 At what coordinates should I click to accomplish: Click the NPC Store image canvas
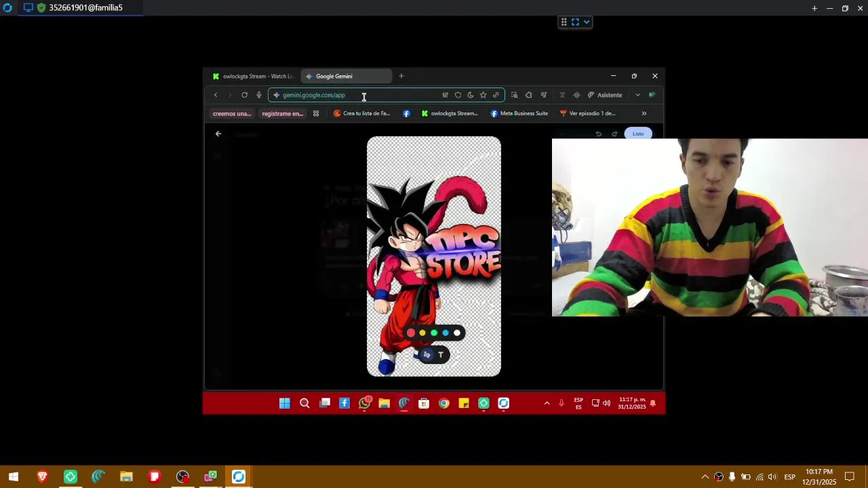point(434,256)
